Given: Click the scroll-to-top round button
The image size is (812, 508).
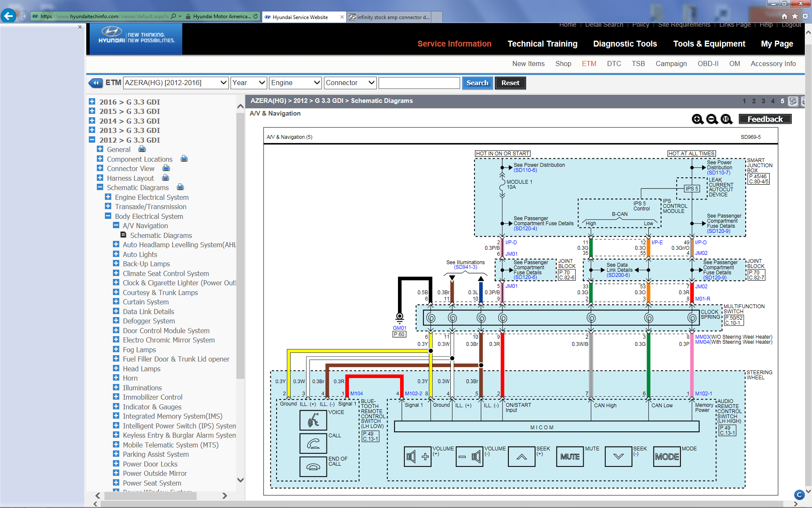Looking at the screenshot, I should click(799, 494).
